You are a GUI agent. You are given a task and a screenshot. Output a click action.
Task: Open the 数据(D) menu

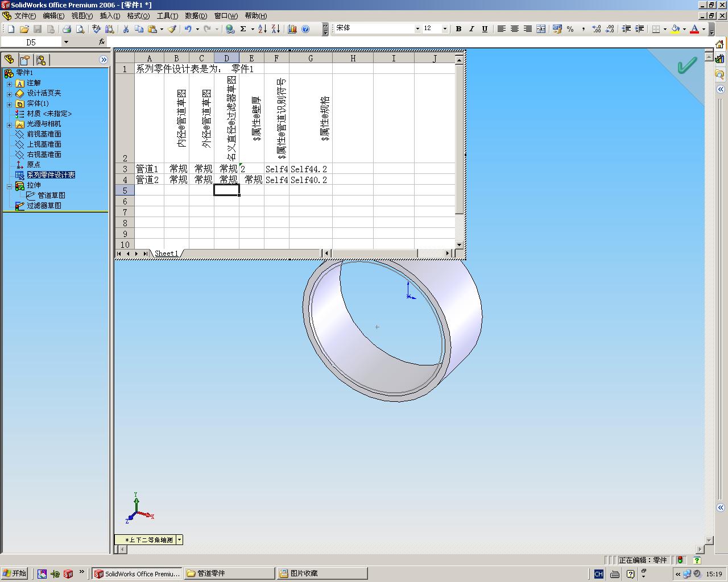196,16
